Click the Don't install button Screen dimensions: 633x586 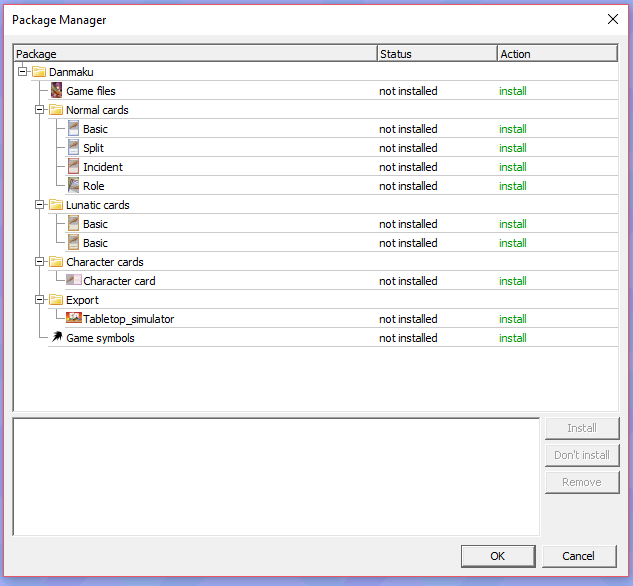(582, 455)
